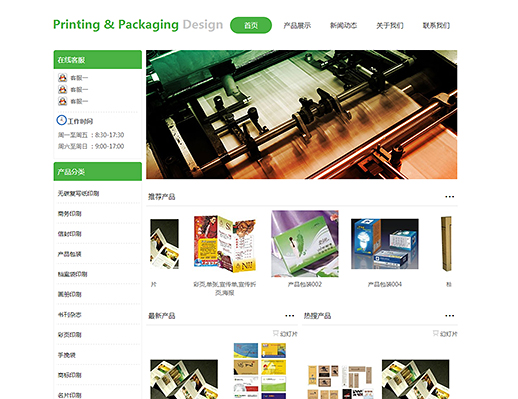Open the folded brochure thumbnail under 最新产品
Screen dimensions: 518x399
(x=184, y=379)
